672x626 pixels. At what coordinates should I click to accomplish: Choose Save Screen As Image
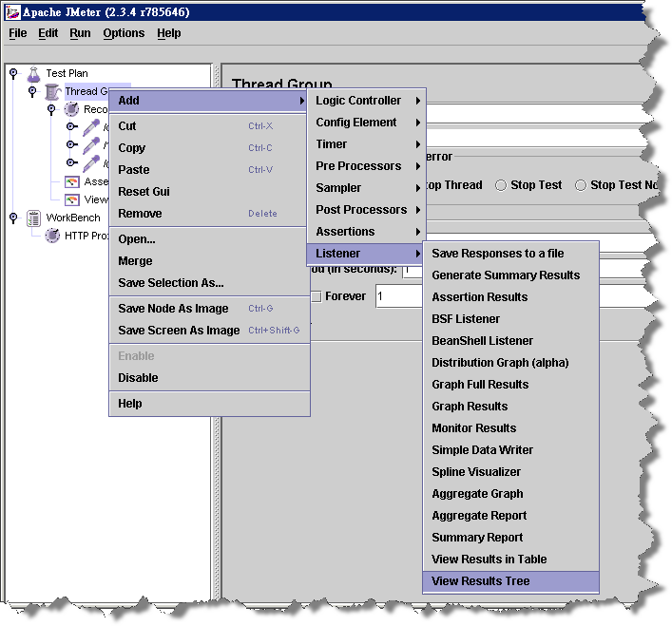pyautogui.click(x=209, y=331)
